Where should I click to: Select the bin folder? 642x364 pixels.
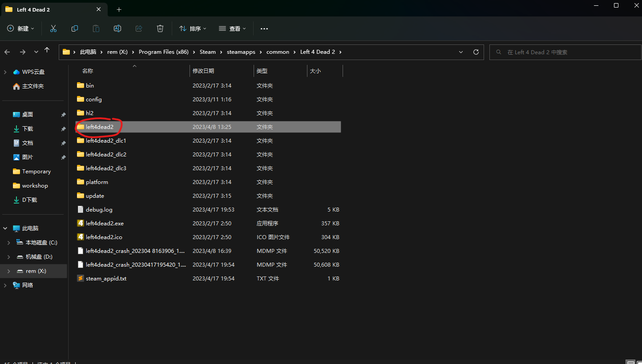(x=208, y=85)
